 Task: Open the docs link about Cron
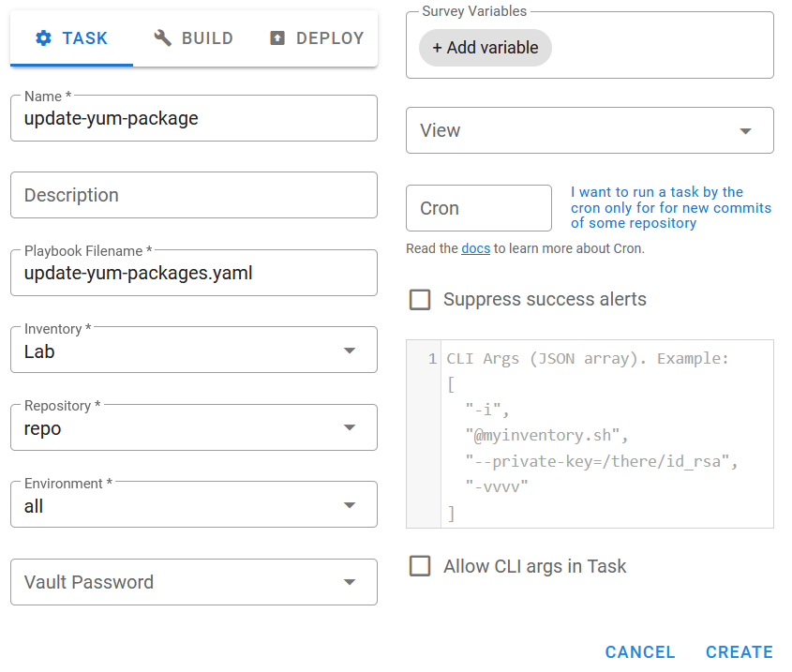pyautogui.click(x=476, y=248)
